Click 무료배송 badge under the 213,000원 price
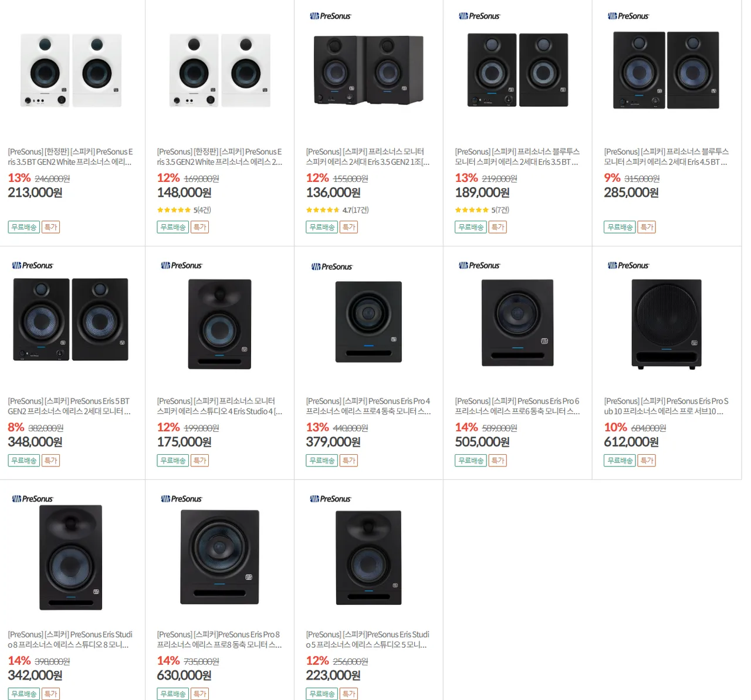Viewport: 751px width, 700px height. point(24,227)
